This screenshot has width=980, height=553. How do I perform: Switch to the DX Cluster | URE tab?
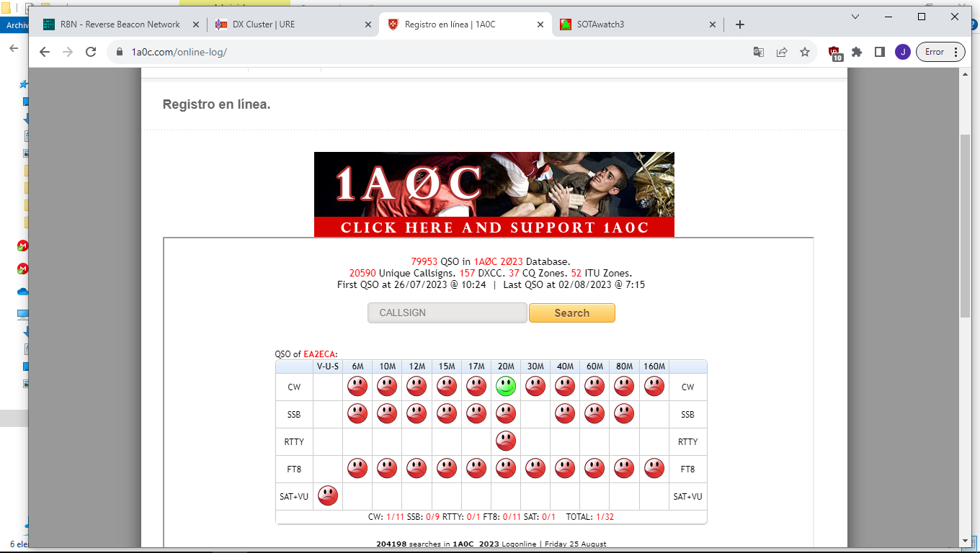[288, 24]
